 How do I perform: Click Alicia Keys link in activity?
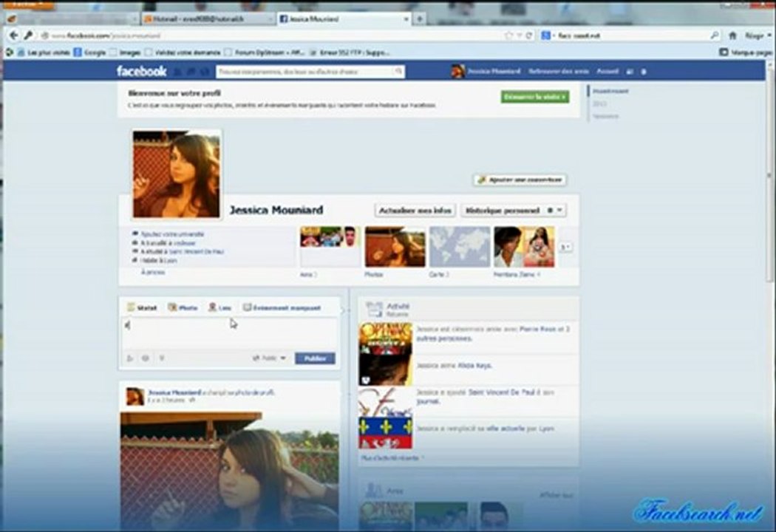[x=474, y=365]
